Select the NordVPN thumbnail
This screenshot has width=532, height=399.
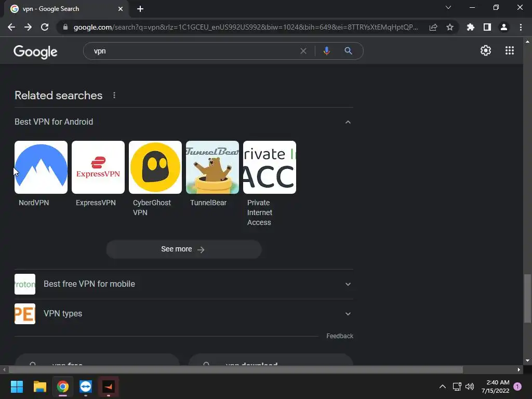pyautogui.click(x=41, y=167)
